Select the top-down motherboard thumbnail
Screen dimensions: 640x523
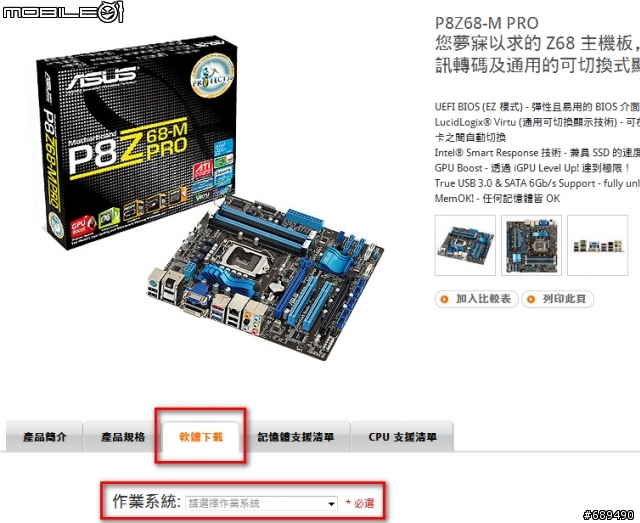point(531,245)
